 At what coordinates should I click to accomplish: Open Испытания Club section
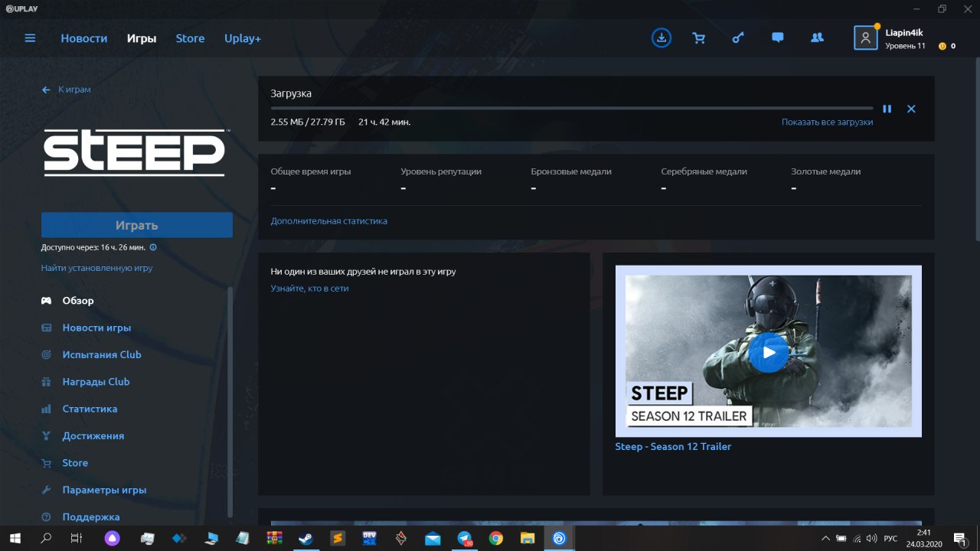(x=102, y=354)
